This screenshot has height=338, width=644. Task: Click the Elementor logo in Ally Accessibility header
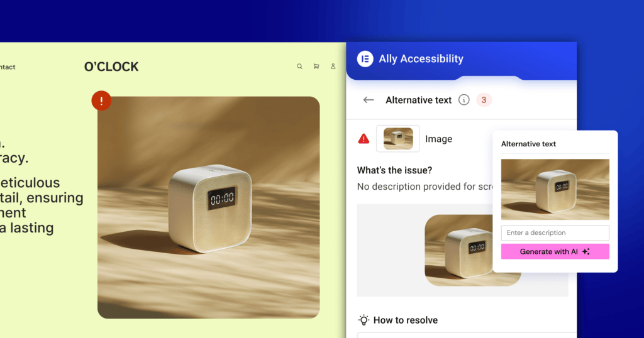[365, 59]
